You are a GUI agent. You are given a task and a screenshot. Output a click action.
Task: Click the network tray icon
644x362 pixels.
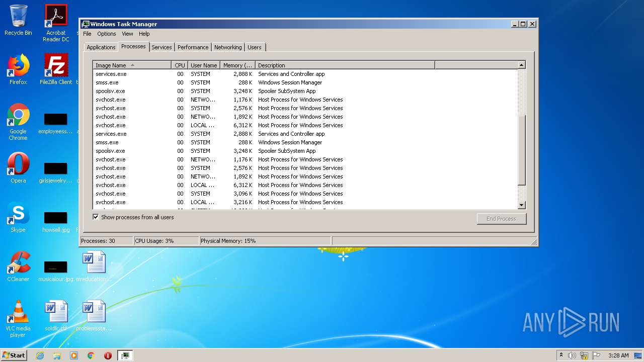pyautogui.click(x=584, y=355)
